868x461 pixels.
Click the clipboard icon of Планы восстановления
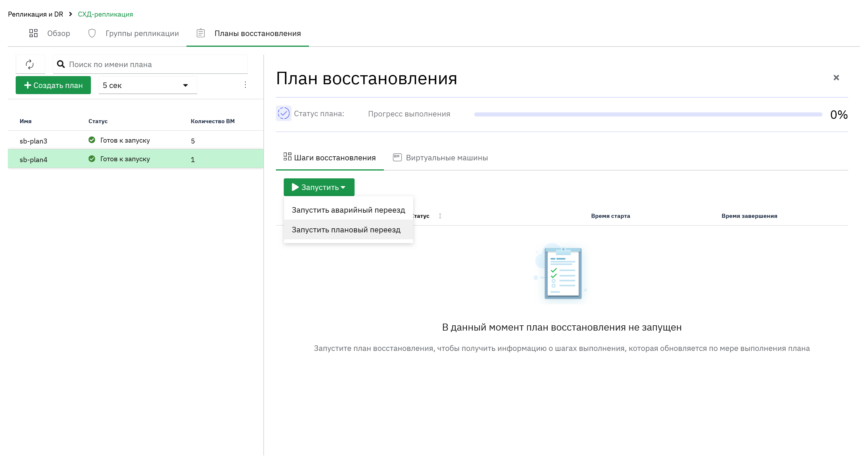pos(201,33)
